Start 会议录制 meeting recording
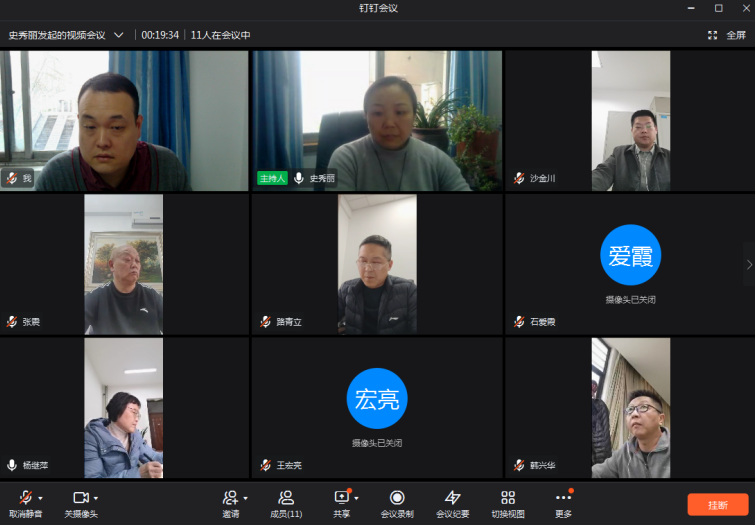Viewport: 755px width, 525px height. tap(397, 498)
